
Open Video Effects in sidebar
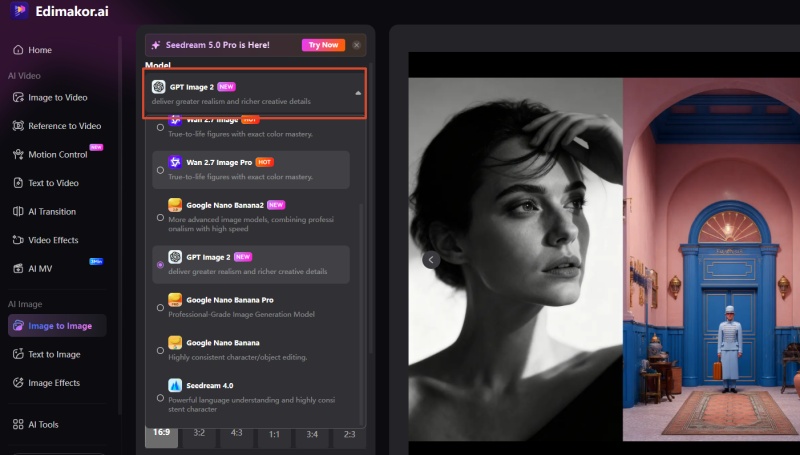pyautogui.click(x=57, y=240)
